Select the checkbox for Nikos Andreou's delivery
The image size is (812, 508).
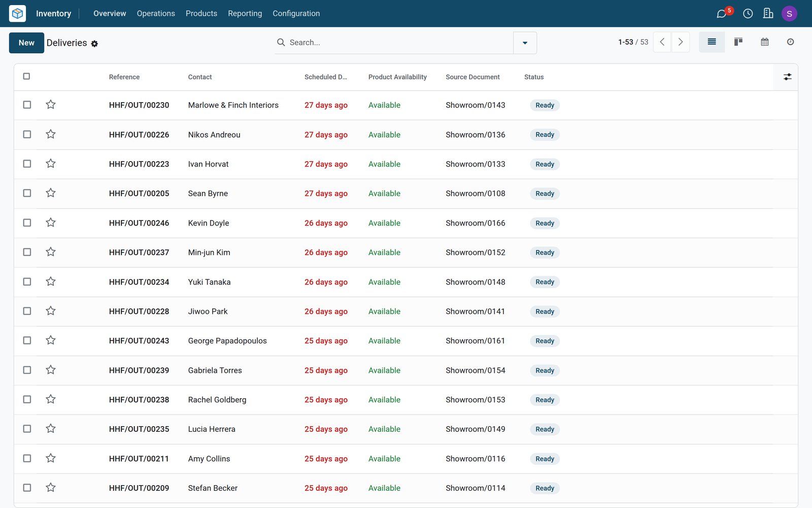(x=27, y=134)
